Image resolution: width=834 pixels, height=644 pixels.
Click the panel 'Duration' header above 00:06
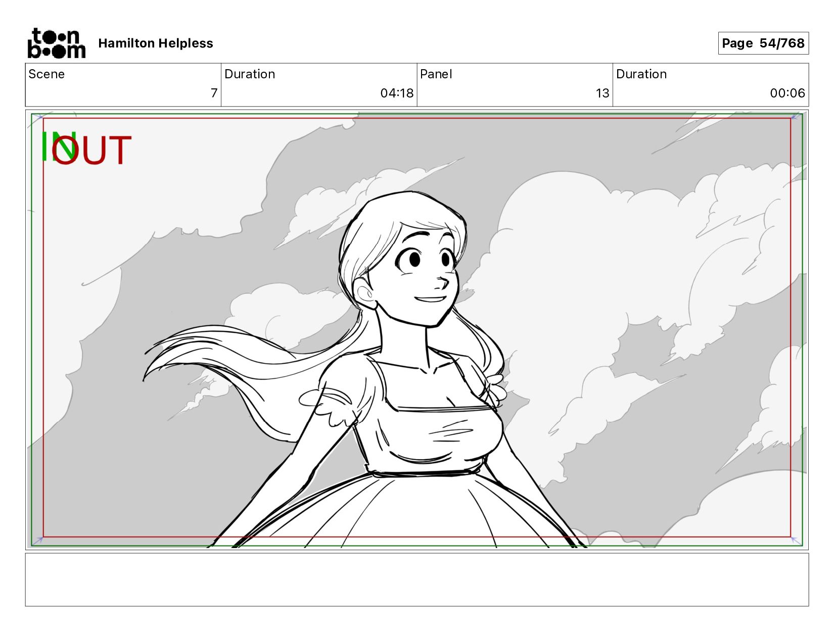coord(641,74)
